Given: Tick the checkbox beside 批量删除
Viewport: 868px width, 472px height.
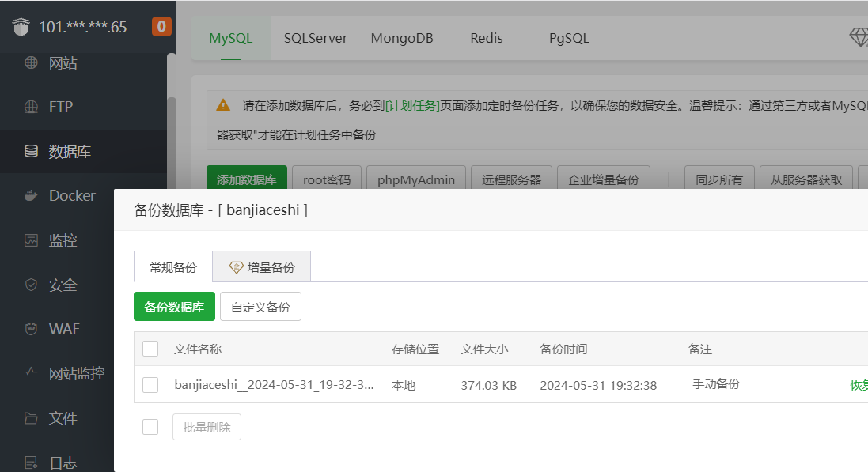Looking at the screenshot, I should 150,427.
